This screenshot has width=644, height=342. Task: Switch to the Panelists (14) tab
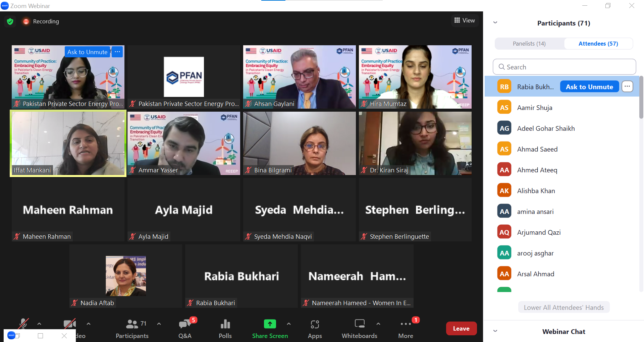point(529,44)
